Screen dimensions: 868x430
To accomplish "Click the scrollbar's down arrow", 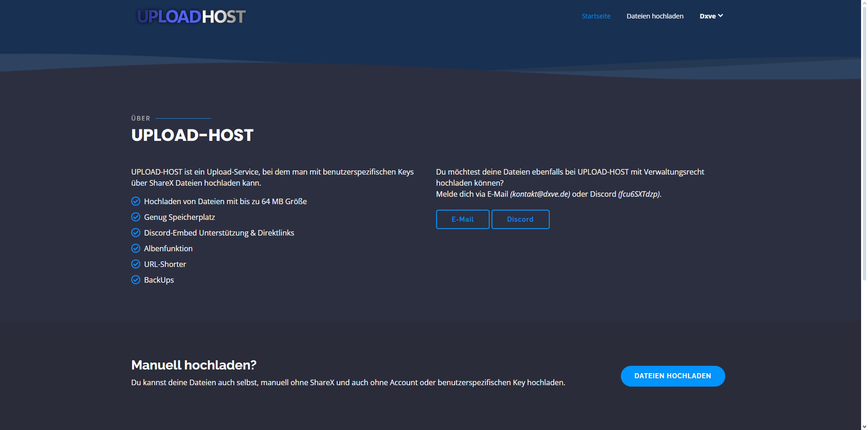I will point(864,426).
